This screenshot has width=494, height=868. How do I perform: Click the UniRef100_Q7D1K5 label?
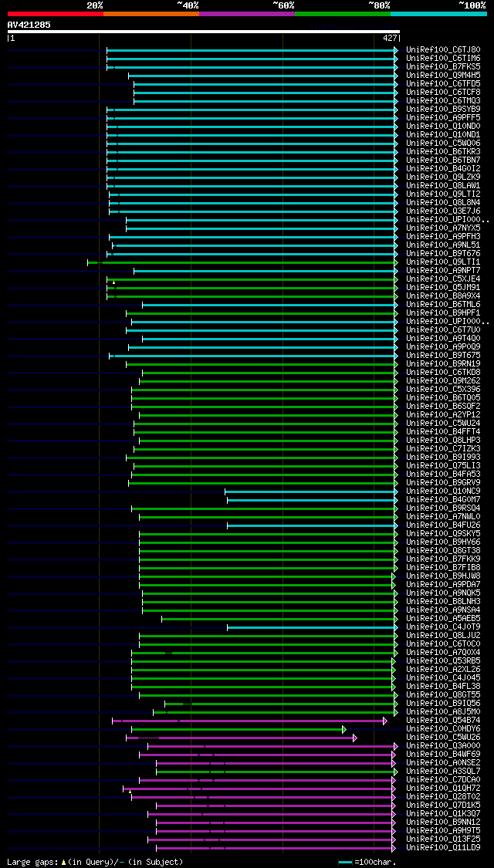tap(443, 806)
